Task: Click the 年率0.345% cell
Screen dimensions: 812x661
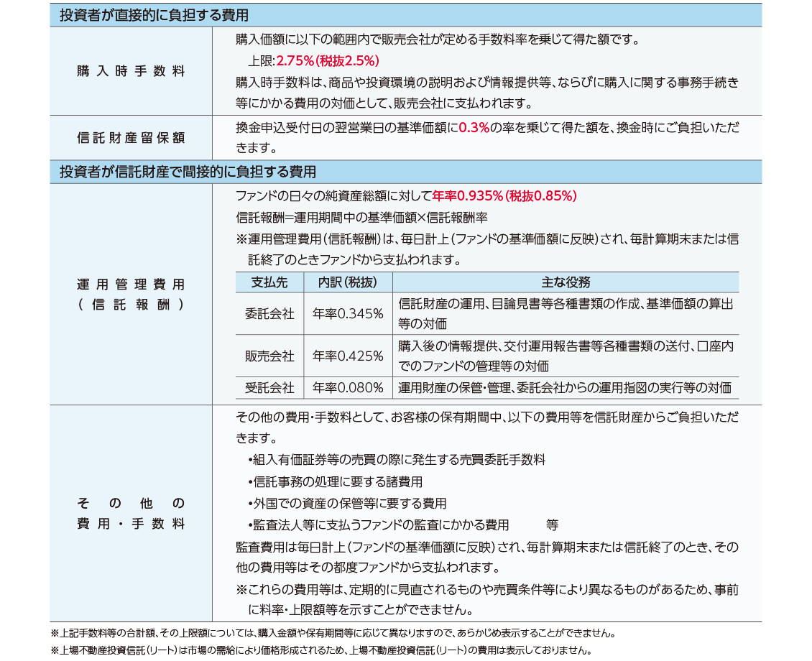Action: 348,314
